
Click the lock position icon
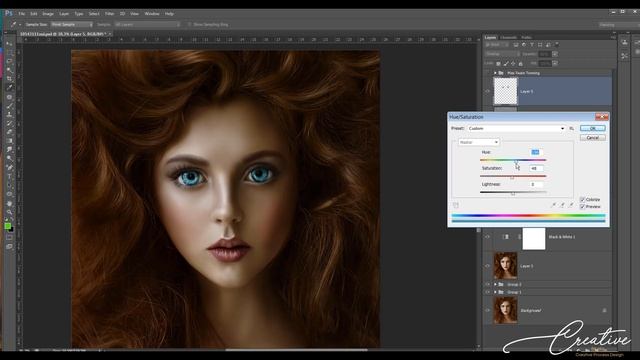tap(513, 64)
